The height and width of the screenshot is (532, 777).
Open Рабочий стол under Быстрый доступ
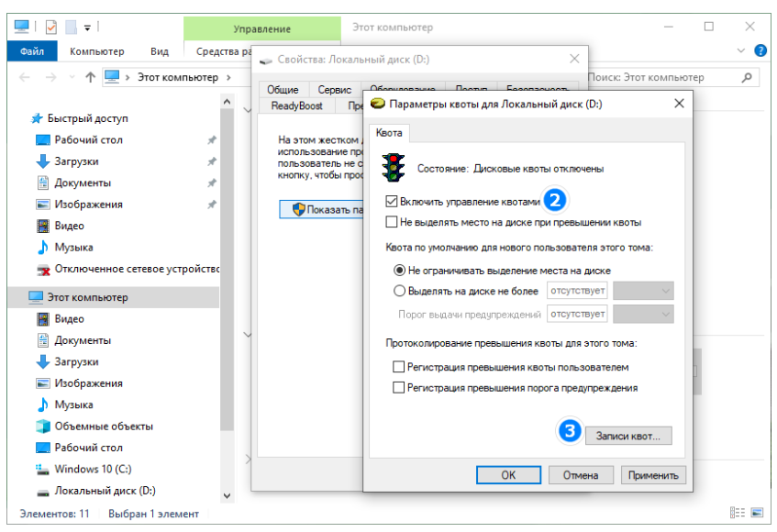point(88,140)
